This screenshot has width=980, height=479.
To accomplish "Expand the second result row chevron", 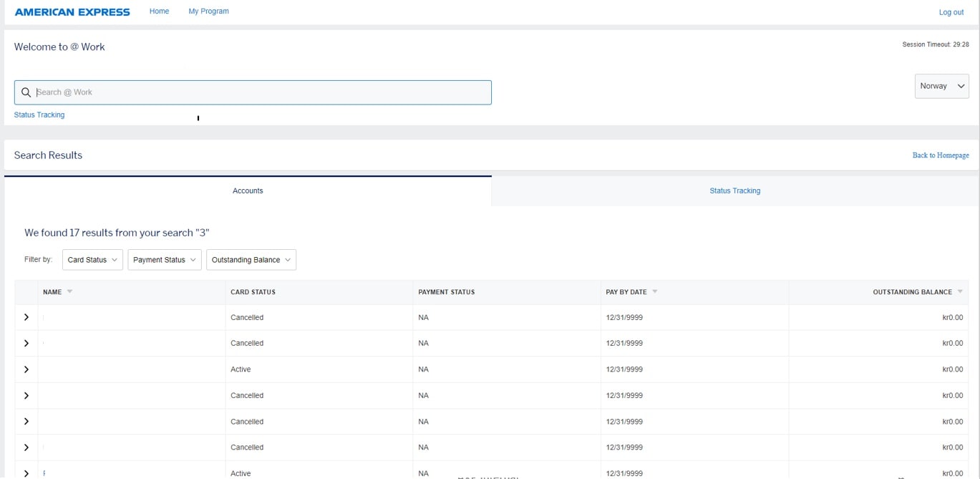I will (26, 344).
